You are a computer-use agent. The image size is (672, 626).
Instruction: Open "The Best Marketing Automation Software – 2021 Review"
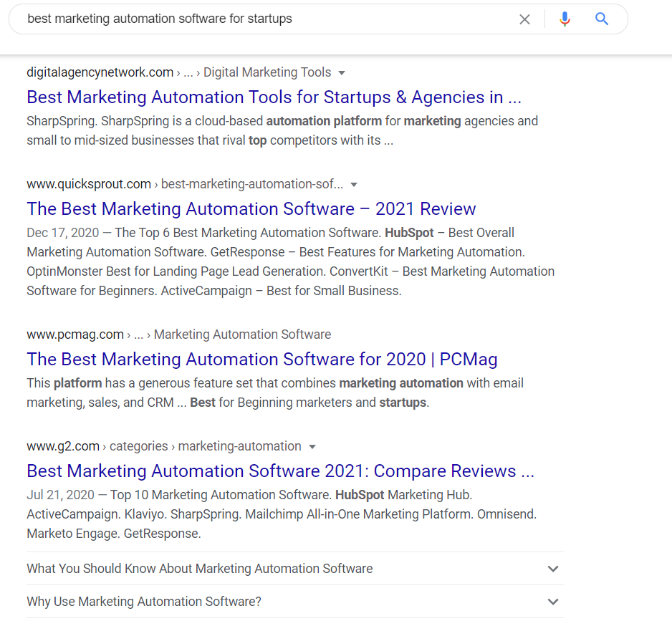251,209
